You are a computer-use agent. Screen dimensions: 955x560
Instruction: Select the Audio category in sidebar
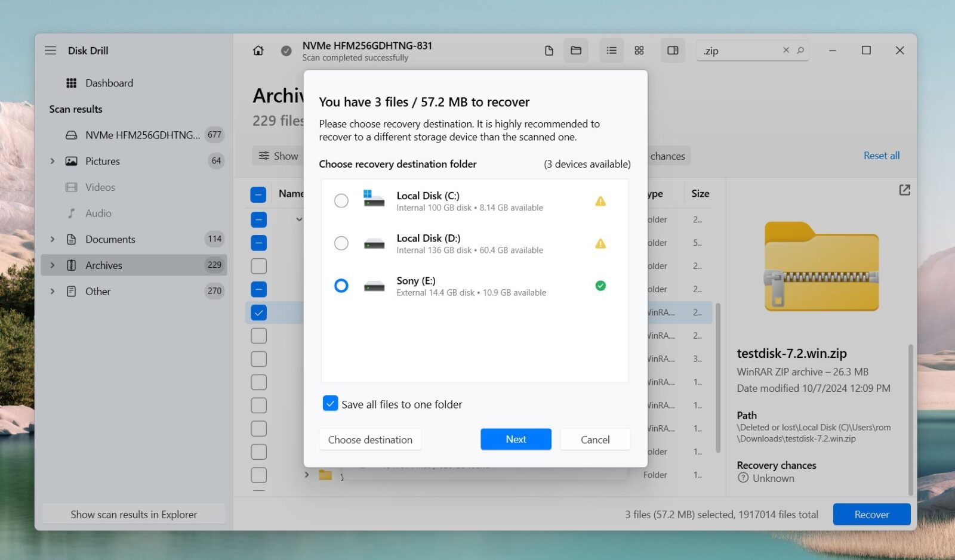[99, 213]
